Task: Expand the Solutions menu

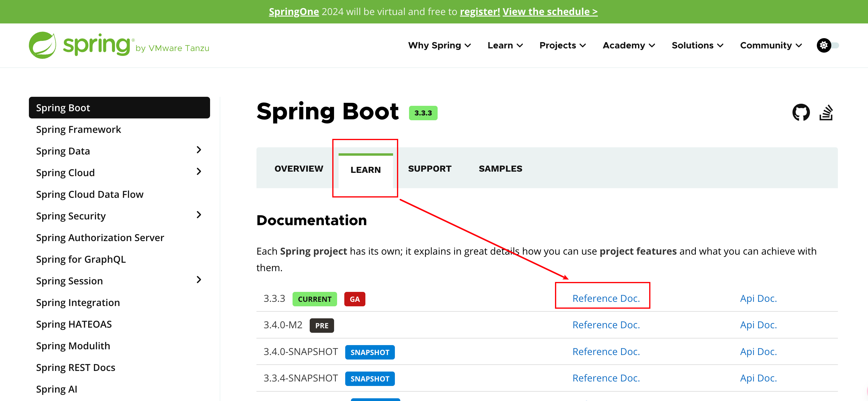Action: click(x=698, y=45)
